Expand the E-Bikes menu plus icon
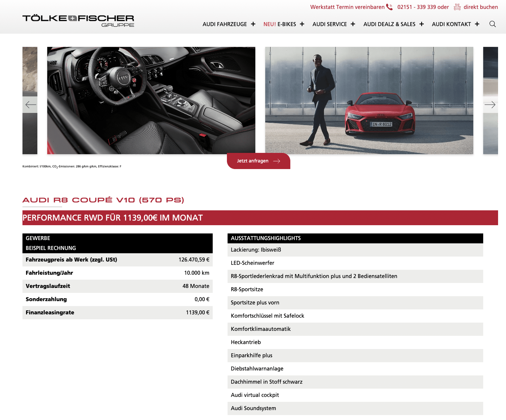506x420 pixels. (302, 24)
